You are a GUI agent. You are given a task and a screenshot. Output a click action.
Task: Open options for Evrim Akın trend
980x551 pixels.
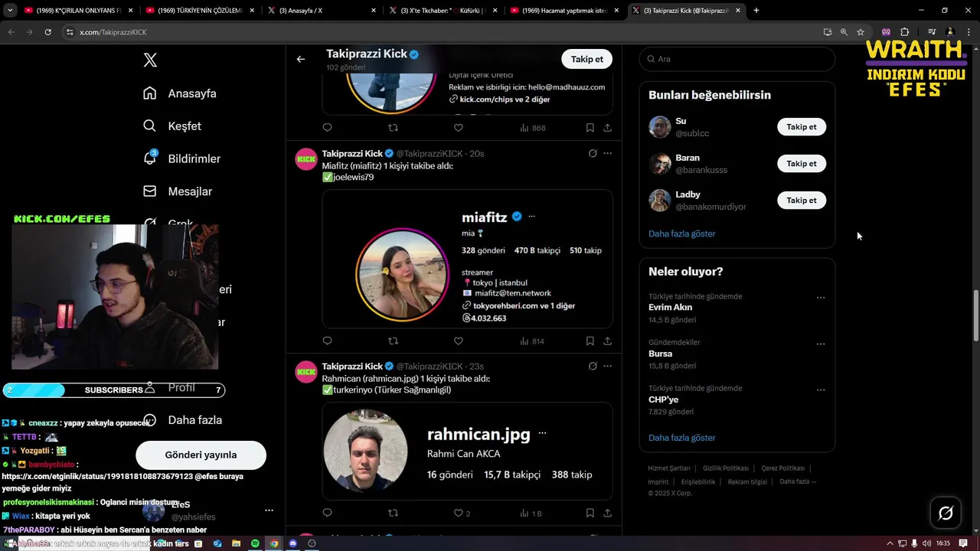(821, 298)
